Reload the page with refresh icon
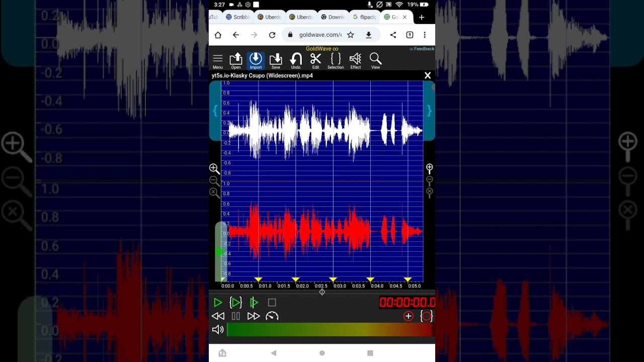The height and width of the screenshot is (362, 644). [272, 35]
